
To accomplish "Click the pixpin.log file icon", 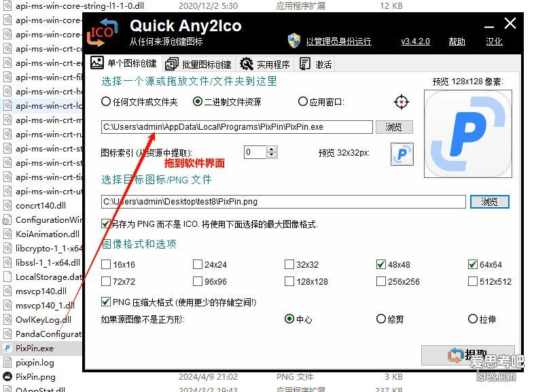I will [7, 362].
